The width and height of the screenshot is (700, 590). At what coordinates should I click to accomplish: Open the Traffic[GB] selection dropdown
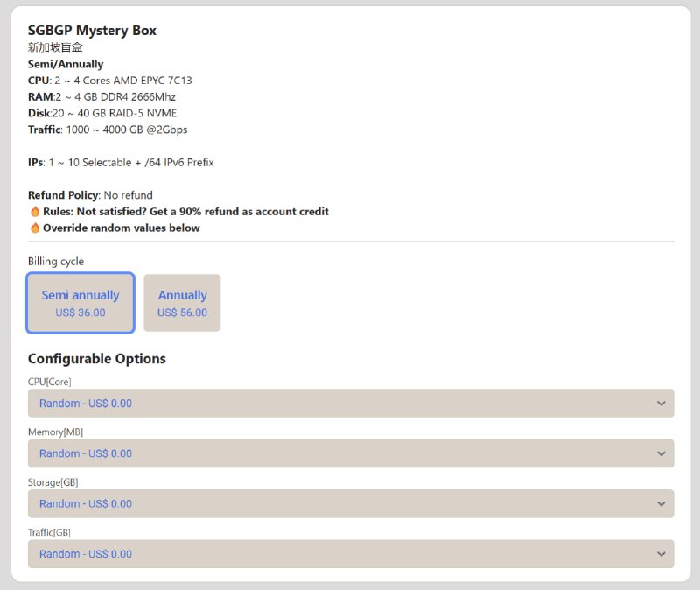(350, 554)
